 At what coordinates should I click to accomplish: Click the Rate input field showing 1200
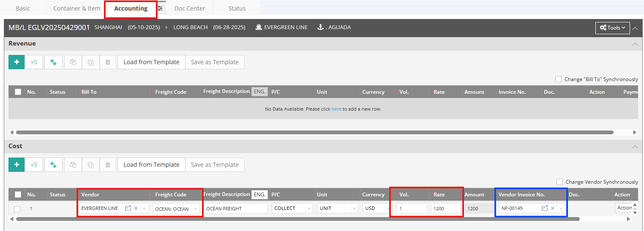445,208
